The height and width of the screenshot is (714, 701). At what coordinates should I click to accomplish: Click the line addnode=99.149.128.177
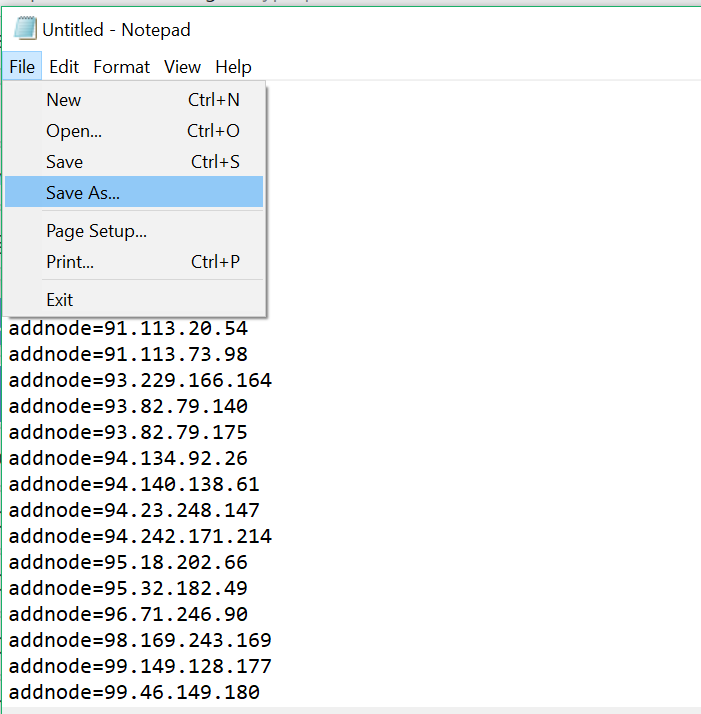click(x=140, y=666)
